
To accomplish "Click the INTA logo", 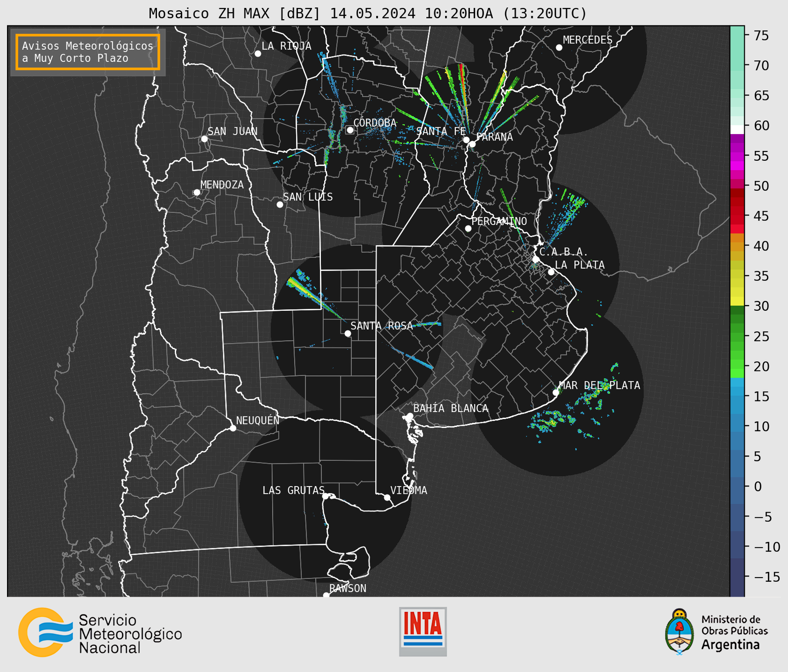I will tap(423, 631).
